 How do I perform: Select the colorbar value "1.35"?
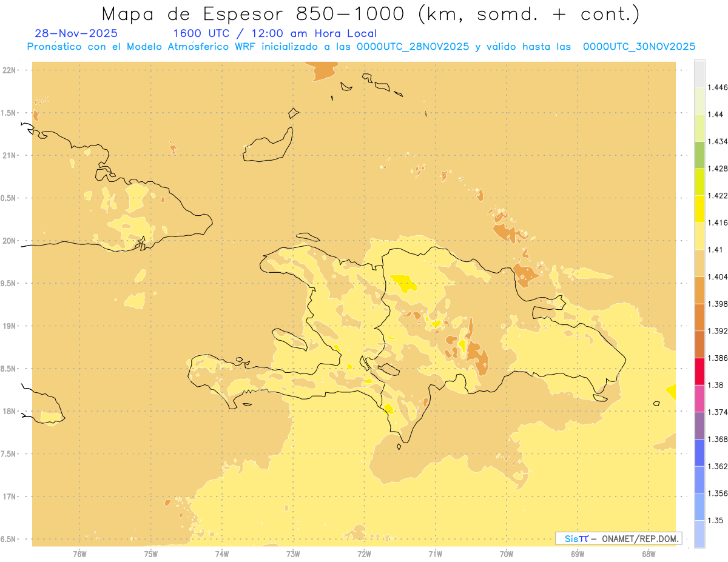pyautogui.click(x=716, y=520)
